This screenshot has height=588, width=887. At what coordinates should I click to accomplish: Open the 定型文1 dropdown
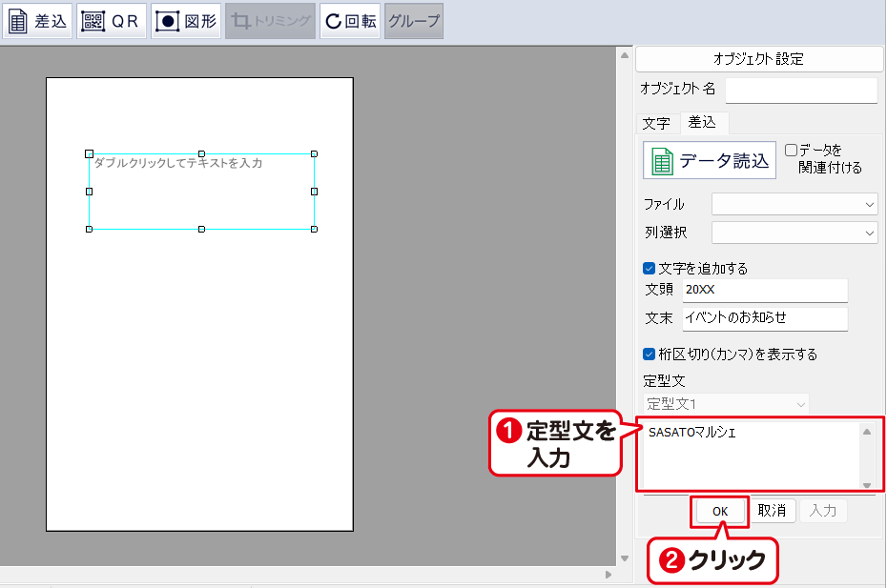(726, 404)
